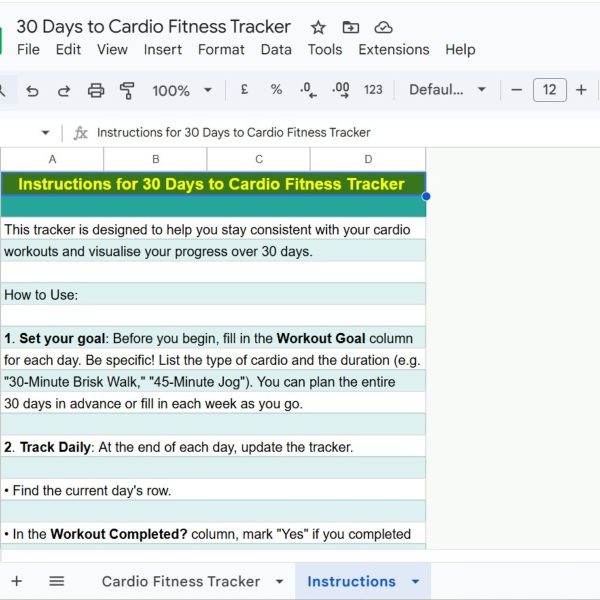Select column C header

(x=259, y=159)
